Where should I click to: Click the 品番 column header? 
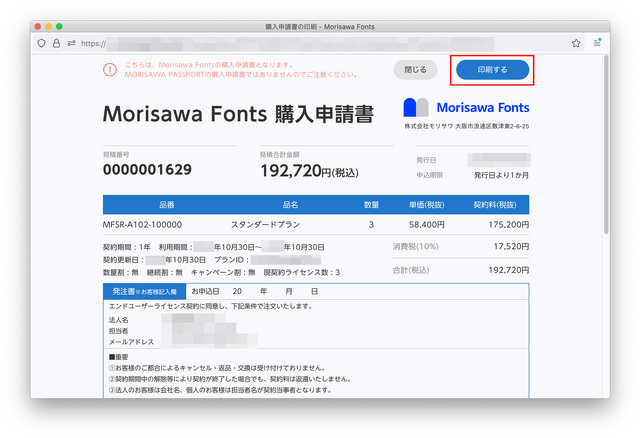coord(166,204)
